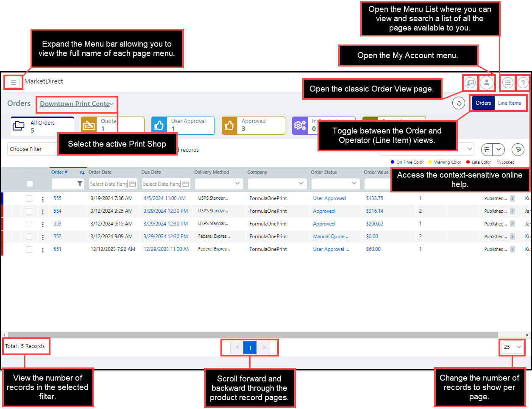Tick the checkbox for order 553
532x409 pixels.
click(x=29, y=224)
